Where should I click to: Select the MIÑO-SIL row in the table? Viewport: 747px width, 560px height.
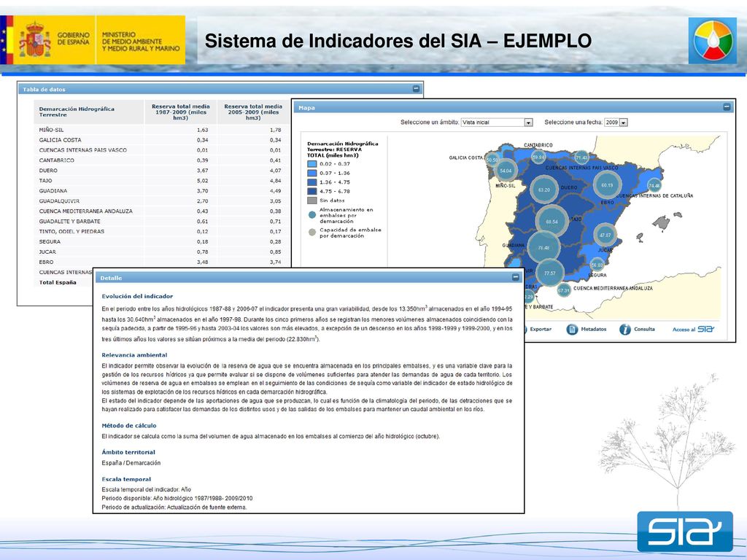click(162, 130)
